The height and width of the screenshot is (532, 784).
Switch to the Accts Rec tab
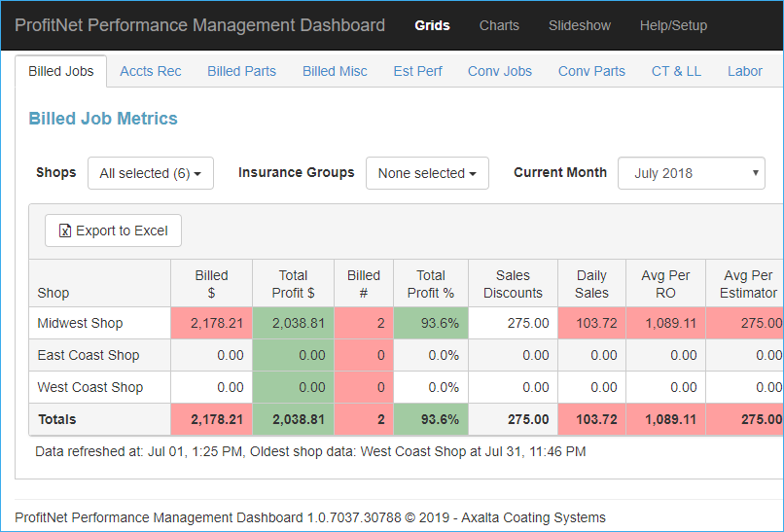[x=151, y=71]
